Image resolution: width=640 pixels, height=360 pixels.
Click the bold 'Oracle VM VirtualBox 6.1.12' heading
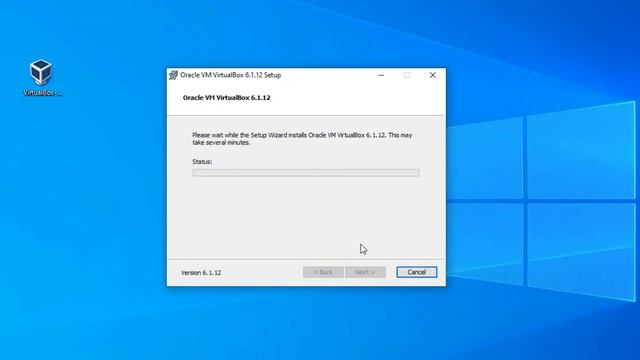(227, 98)
